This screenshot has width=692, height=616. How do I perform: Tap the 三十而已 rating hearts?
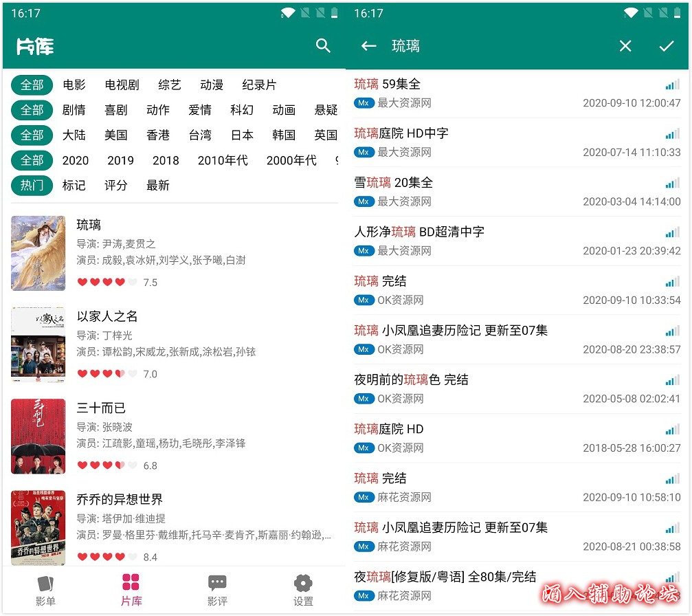click(107, 465)
